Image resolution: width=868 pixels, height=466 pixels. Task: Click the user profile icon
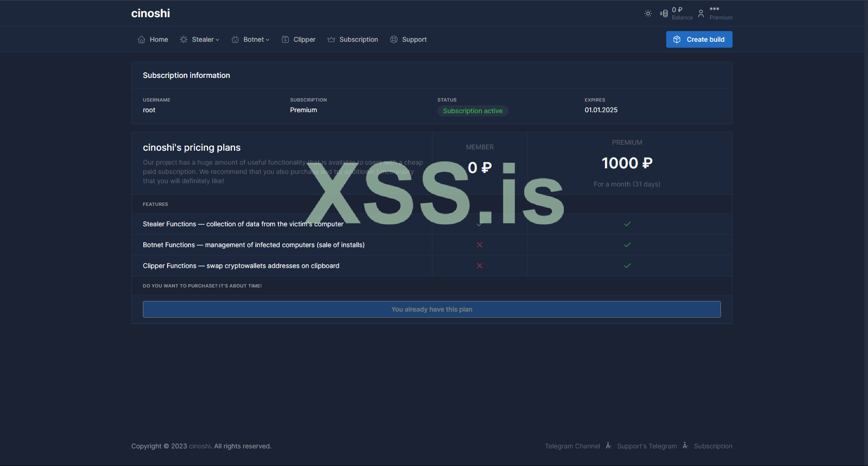coord(701,13)
